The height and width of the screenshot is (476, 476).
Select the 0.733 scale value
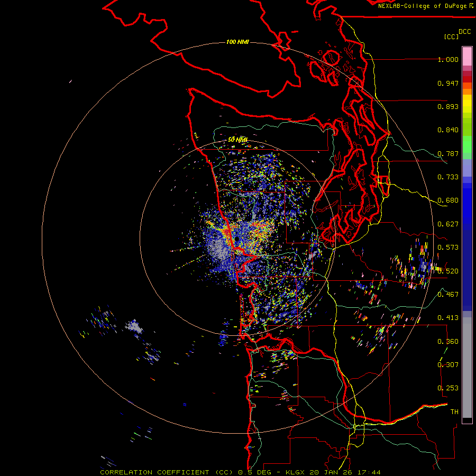click(448, 177)
